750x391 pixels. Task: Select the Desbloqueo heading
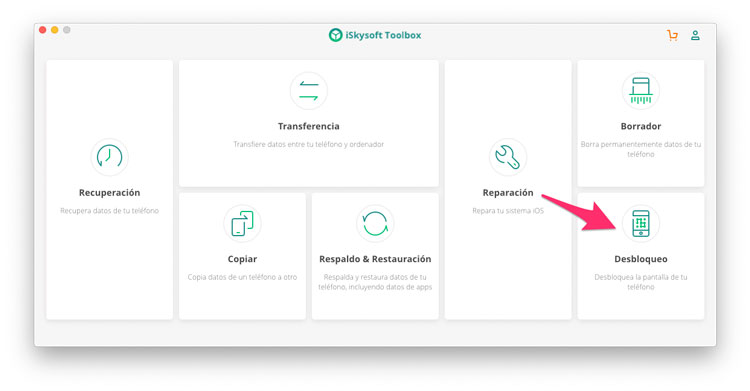coord(640,259)
